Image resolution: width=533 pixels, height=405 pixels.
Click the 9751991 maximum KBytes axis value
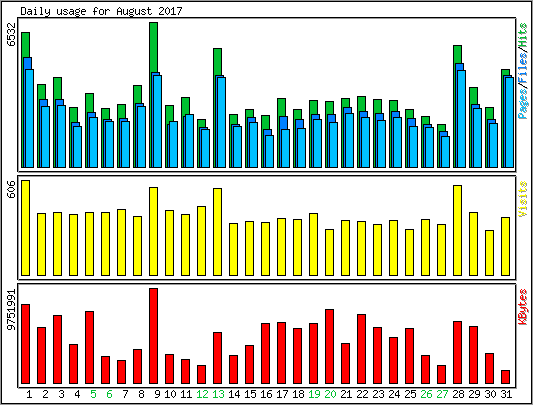(11, 309)
